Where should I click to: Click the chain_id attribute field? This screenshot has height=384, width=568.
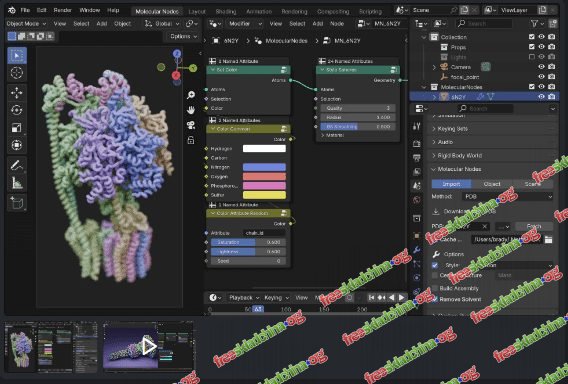264,233
